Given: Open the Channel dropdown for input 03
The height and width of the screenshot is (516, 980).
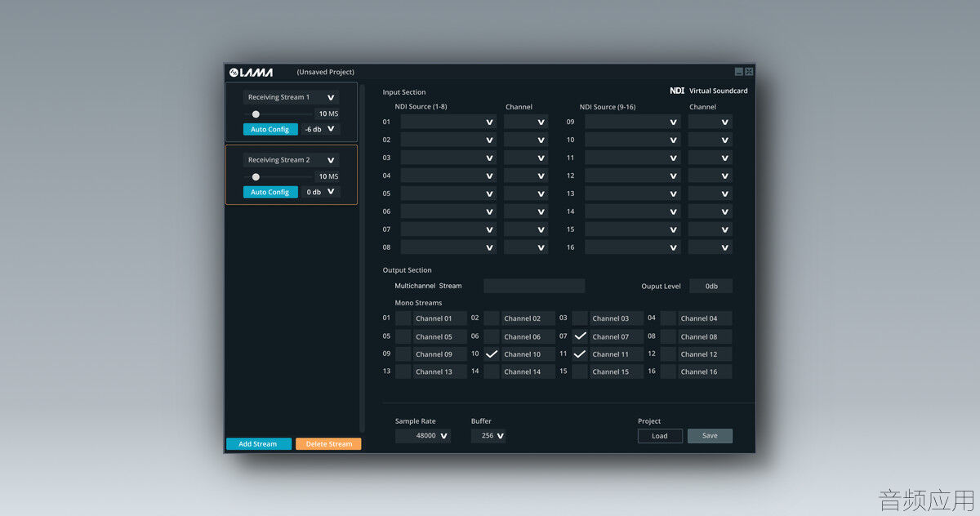Looking at the screenshot, I should [526, 158].
